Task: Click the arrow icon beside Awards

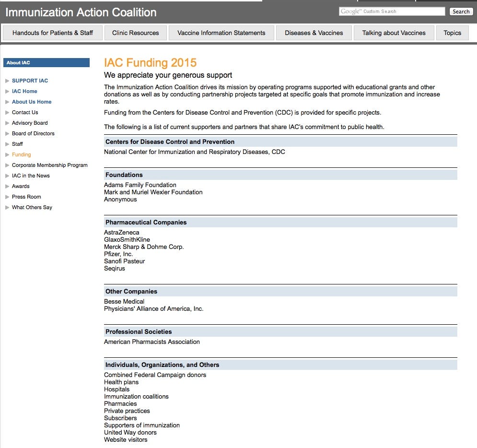Action: coord(7,186)
